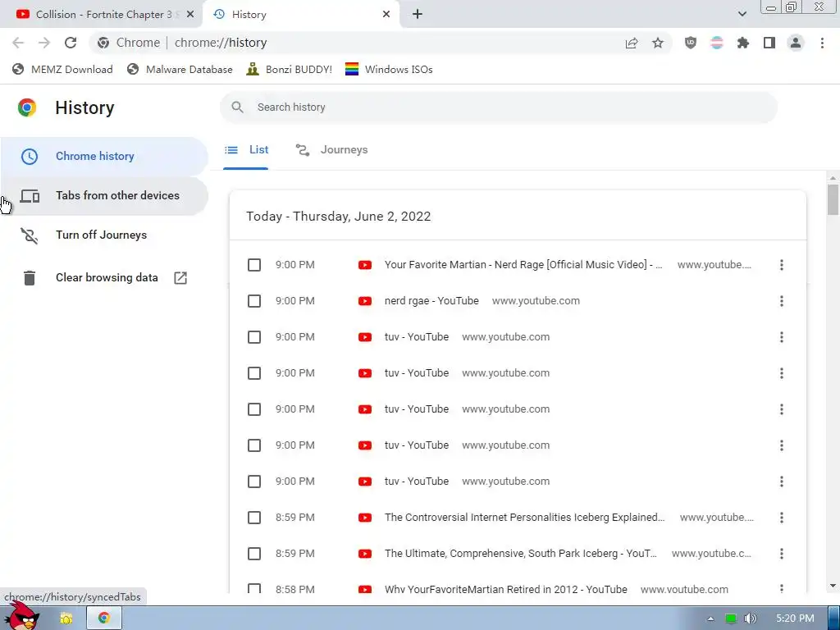This screenshot has width=840, height=630.
Task: Open Tabs from other devices
Action: (103, 195)
